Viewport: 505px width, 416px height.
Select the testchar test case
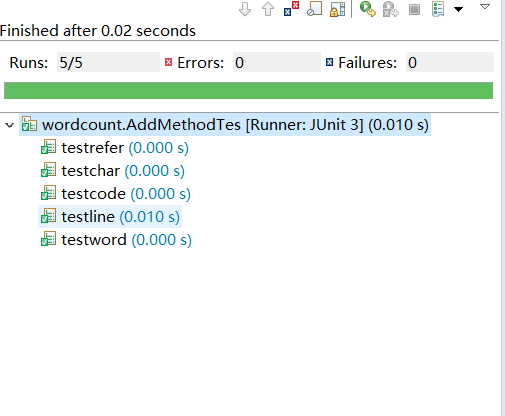click(x=112, y=171)
